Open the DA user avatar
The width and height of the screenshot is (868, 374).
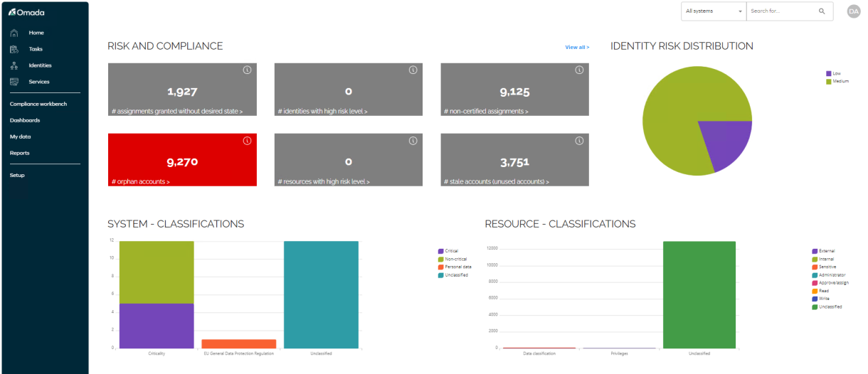pos(854,11)
